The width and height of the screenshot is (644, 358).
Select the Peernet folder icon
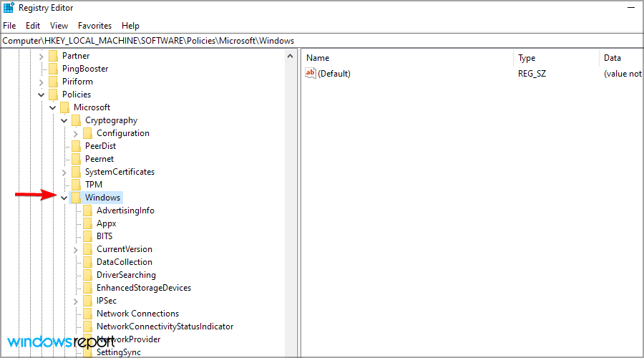(77, 159)
